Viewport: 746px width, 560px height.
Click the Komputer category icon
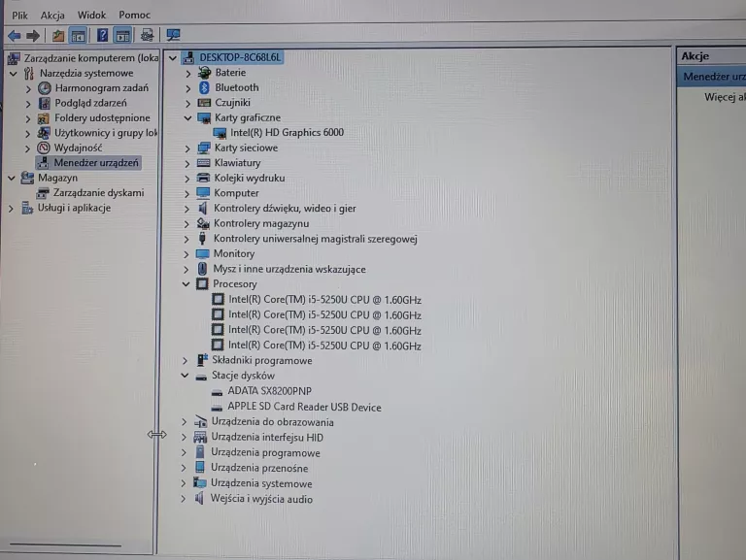[203, 193]
